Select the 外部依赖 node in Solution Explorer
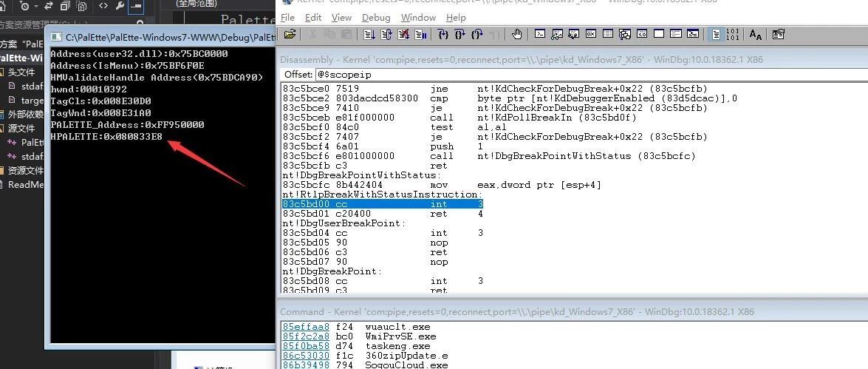Viewport: 868px width, 369px height. click(25, 114)
